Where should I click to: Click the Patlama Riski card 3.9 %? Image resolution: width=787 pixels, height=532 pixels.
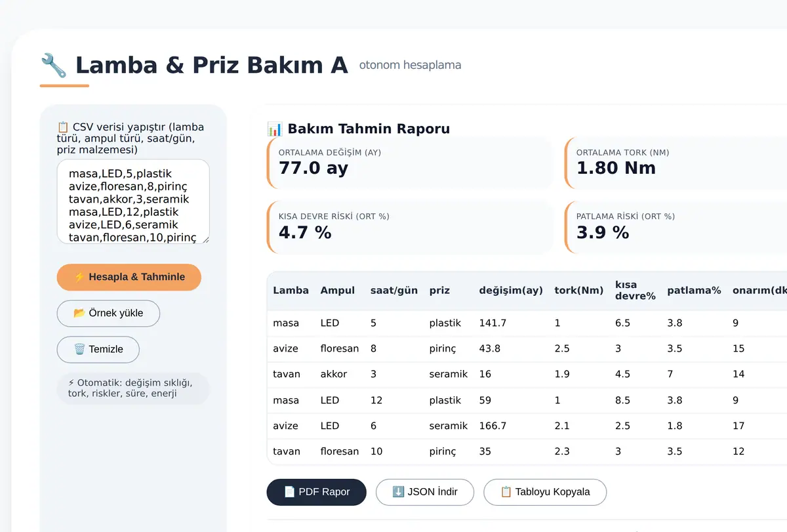point(676,227)
